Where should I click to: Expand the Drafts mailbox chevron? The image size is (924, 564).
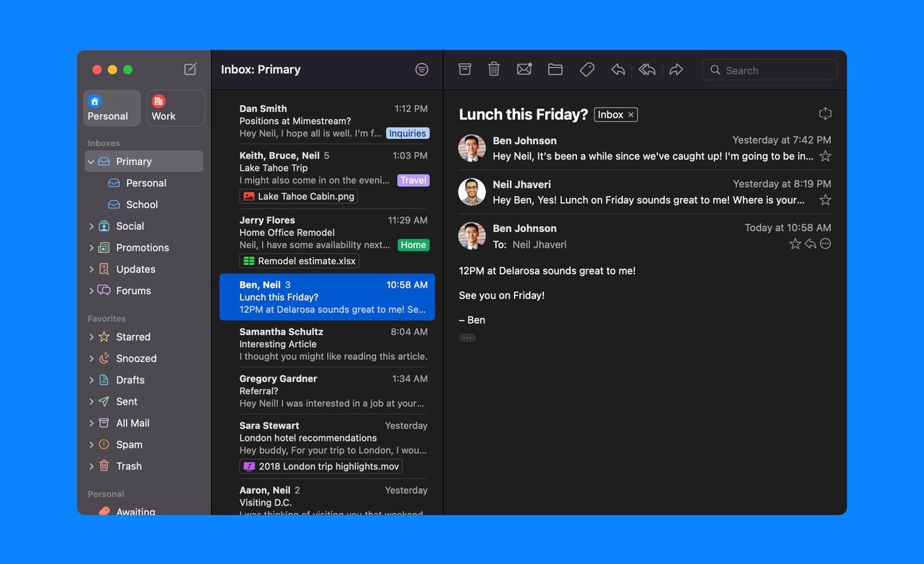[x=91, y=380]
